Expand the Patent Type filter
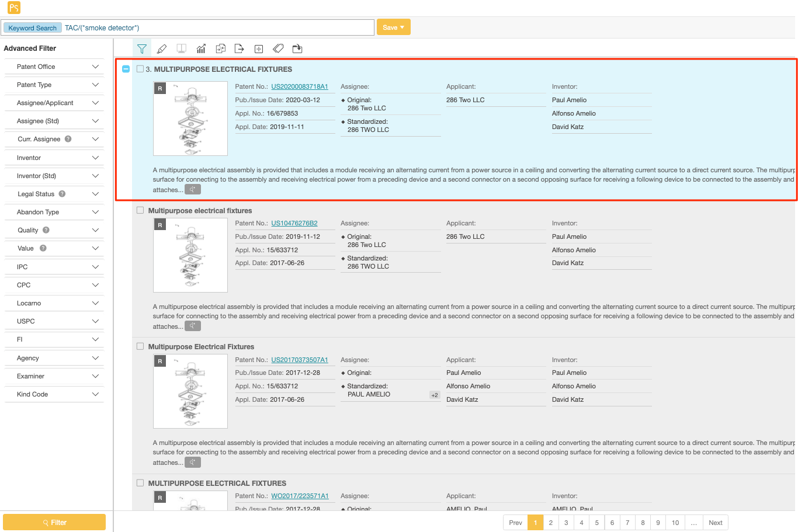798x532 pixels. click(x=54, y=85)
